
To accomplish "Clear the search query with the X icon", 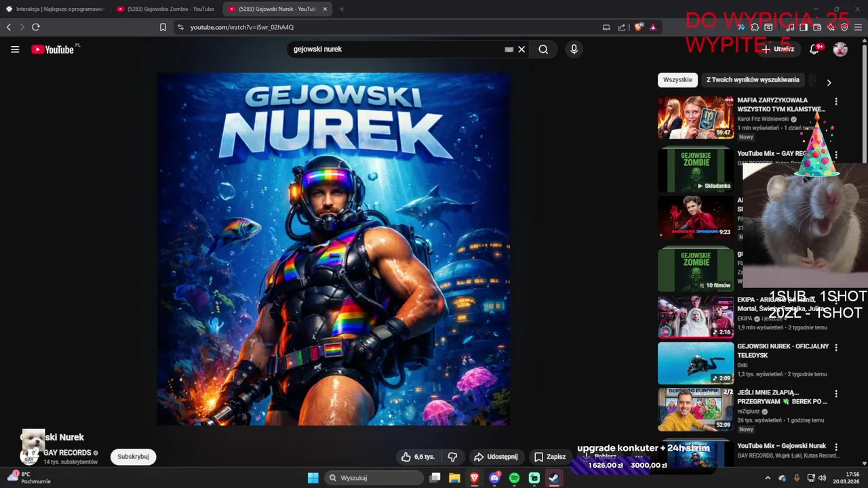I will click(521, 49).
